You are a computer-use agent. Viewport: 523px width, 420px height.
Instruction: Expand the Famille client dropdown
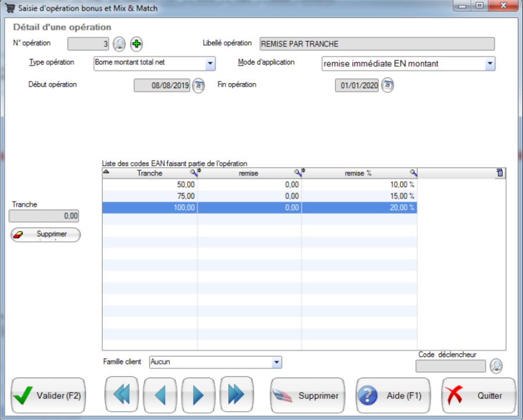[x=276, y=362]
